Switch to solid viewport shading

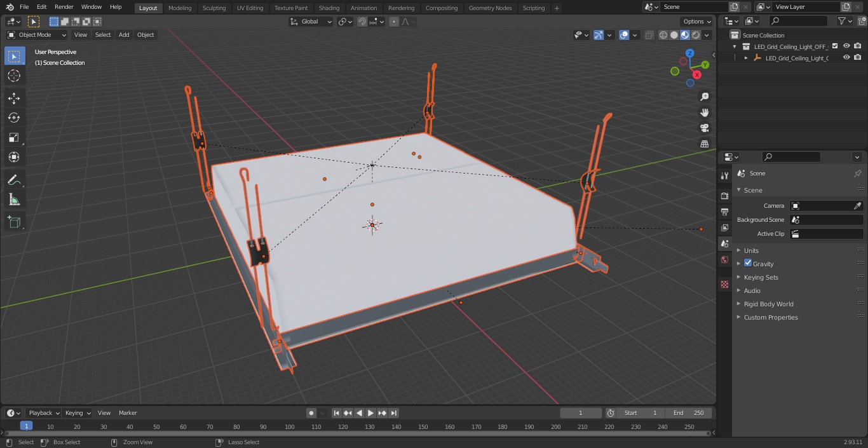pos(674,35)
